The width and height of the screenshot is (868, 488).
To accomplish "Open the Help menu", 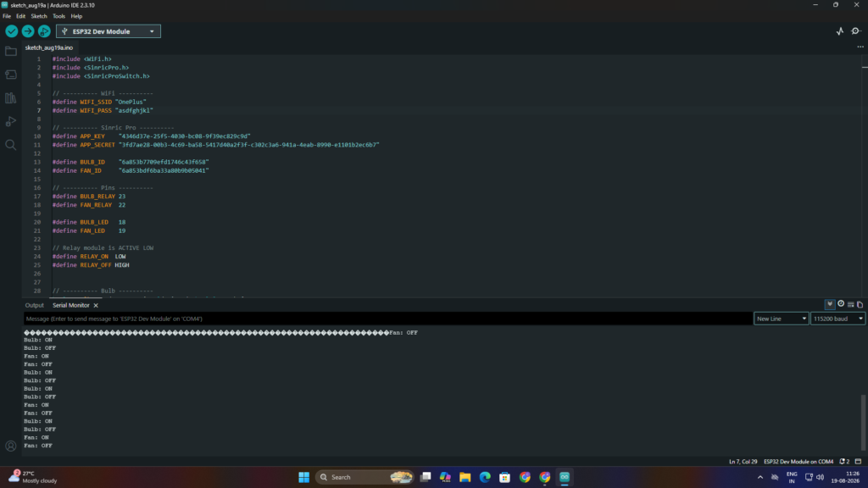I will 76,16.
